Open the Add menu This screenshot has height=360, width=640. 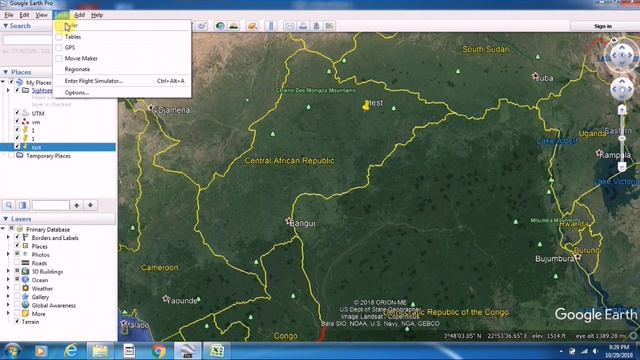click(79, 15)
